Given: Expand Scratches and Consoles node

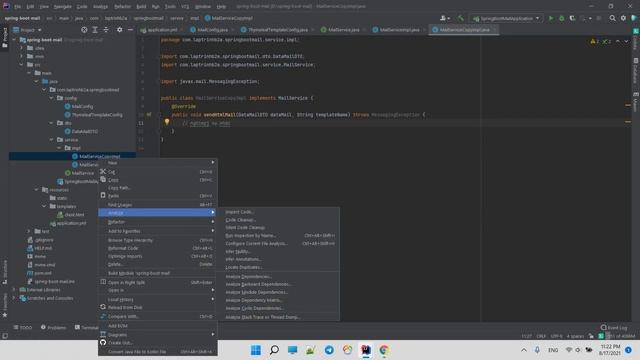Looking at the screenshot, I should tap(14, 298).
